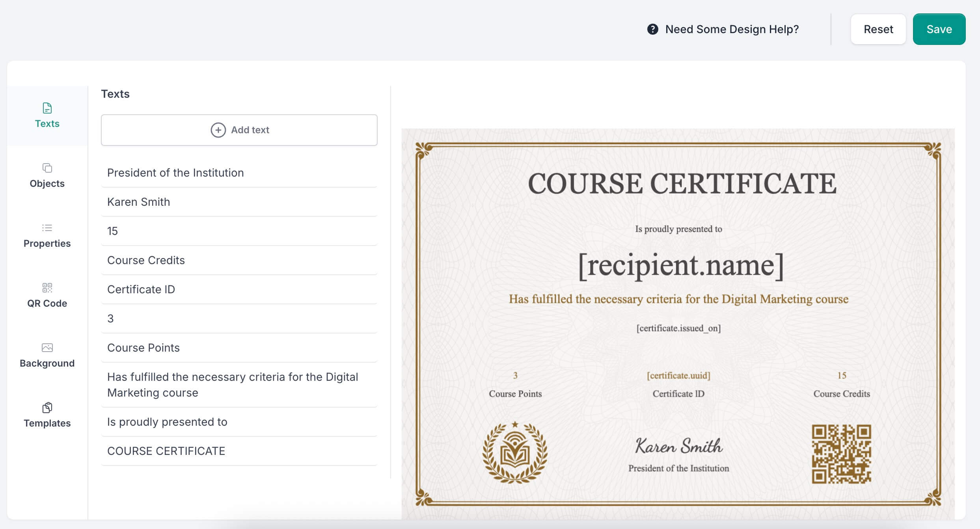Save the certificate design
Viewport: 980px width, 529px height.
tap(939, 29)
